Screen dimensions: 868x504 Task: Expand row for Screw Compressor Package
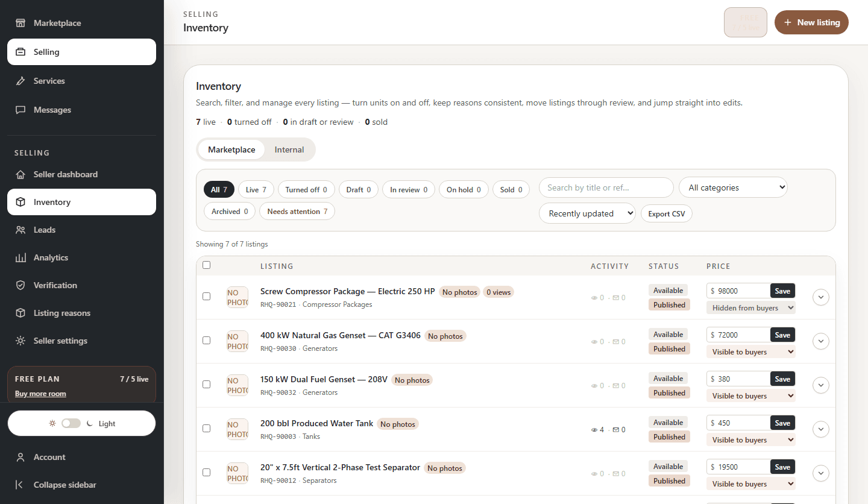point(821,297)
